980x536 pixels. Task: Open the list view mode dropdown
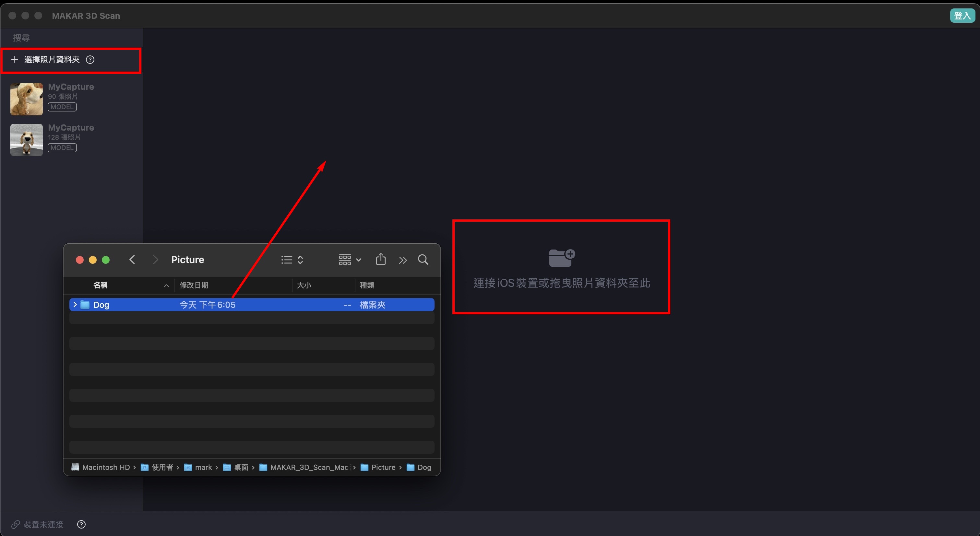coord(292,260)
